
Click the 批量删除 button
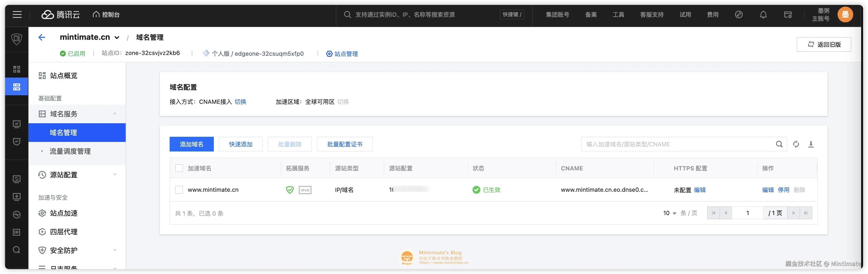tap(290, 144)
